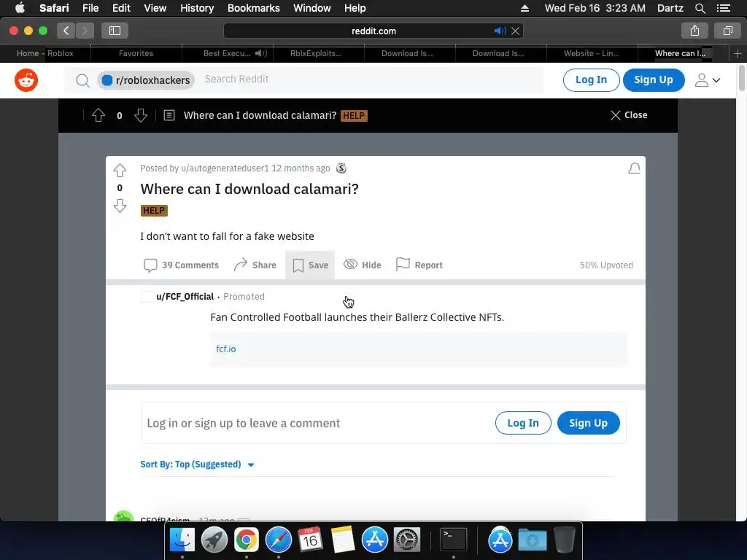
Task: Mute audio on the Best Execu... tab
Action: 260,53
